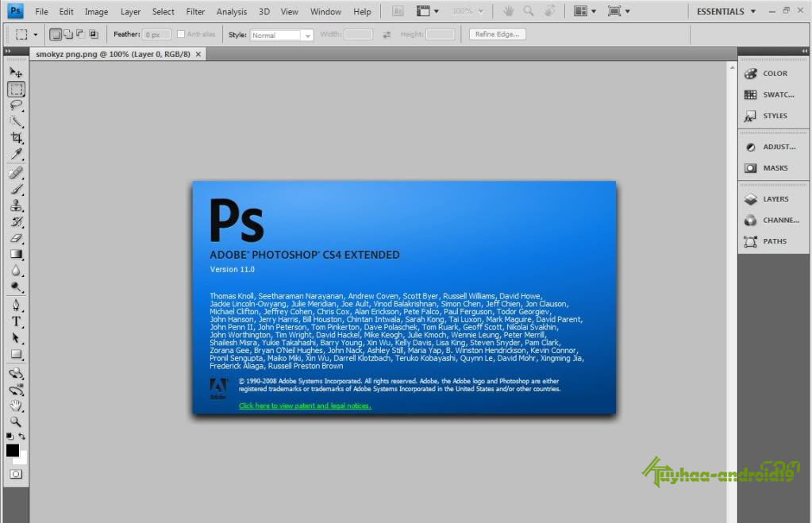Toggle the Anti-alias checkbox
This screenshot has height=523, width=812.
(x=181, y=34)
